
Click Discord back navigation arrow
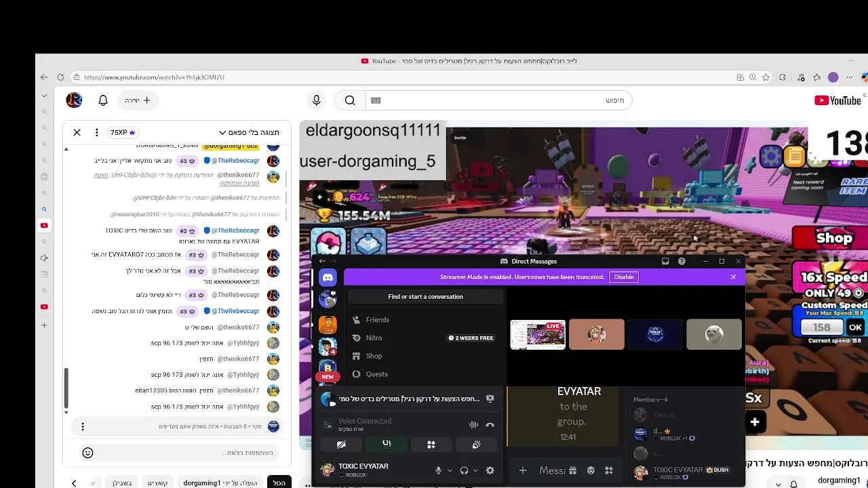tap(322, 261)
